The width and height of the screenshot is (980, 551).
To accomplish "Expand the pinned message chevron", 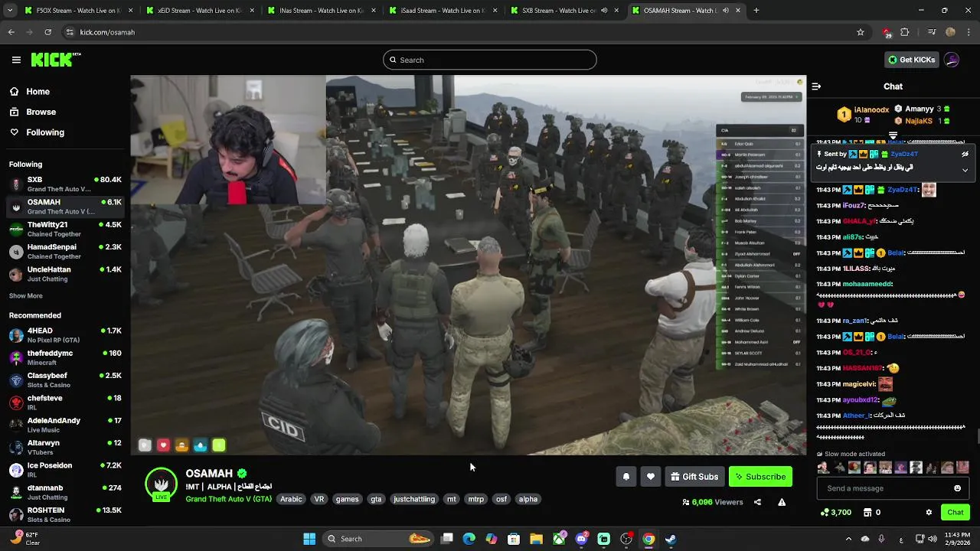I will point(965,170).
